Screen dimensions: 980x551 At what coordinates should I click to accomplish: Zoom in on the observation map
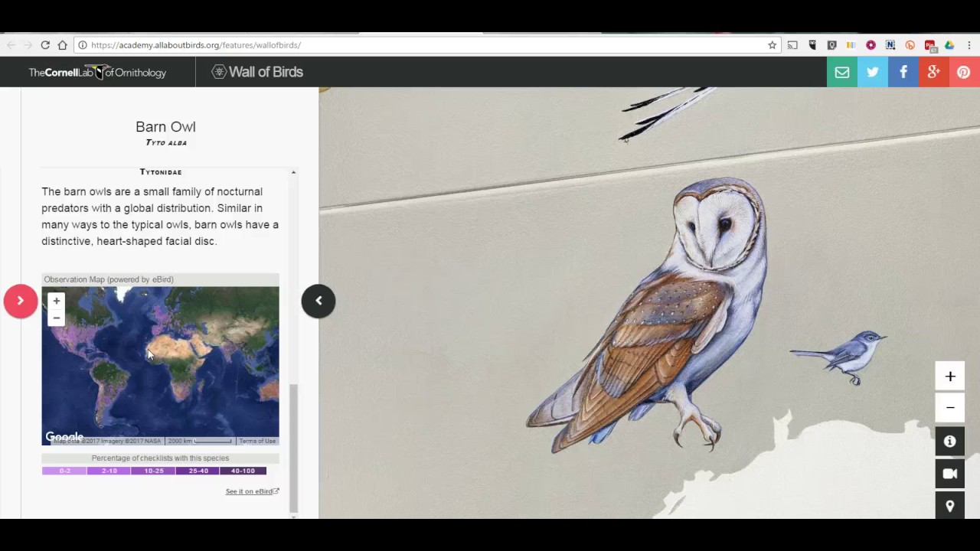tap(56, 301)
